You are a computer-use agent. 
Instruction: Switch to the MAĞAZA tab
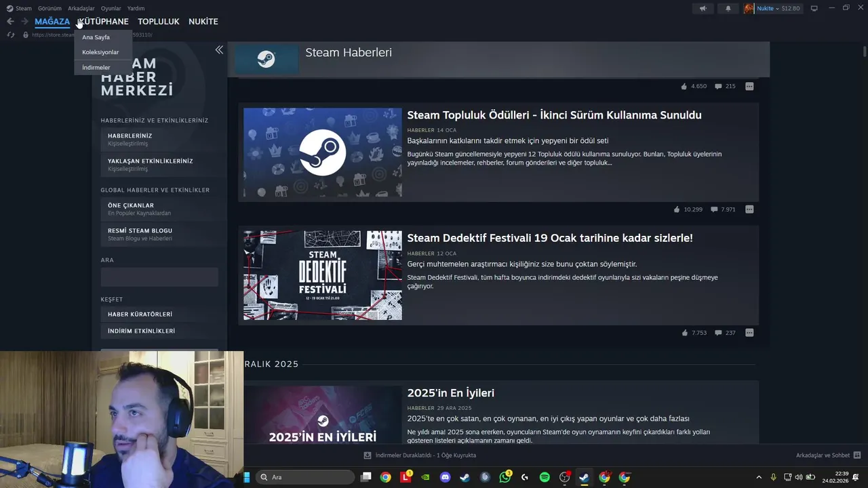coord(52,22)
